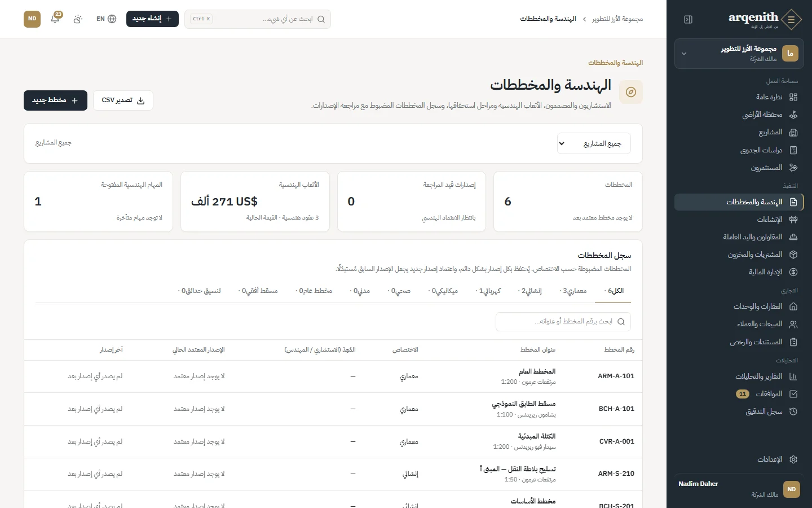Image resolution: width=812 pixels, height=508 pixels.
Task: Click drawing number ARM-S-210
Action: (616, 474)
